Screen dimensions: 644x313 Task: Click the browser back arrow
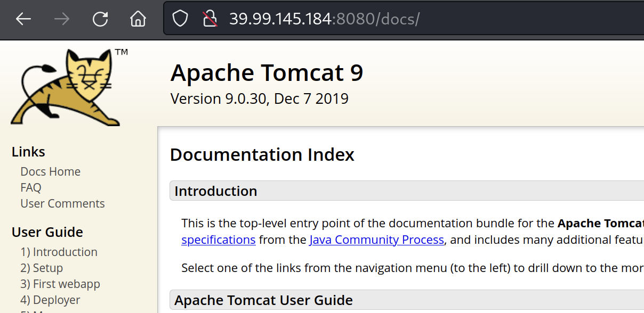[23, 19]
